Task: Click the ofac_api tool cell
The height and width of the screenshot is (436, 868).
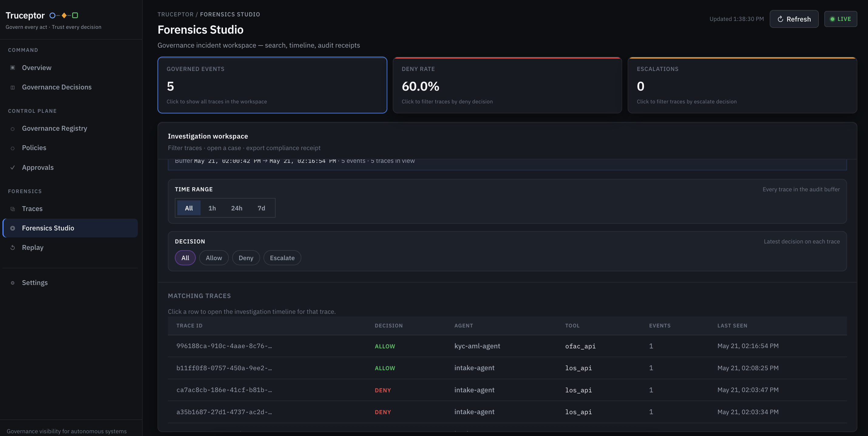Action: pyautogui.click(x=580, y=346)
